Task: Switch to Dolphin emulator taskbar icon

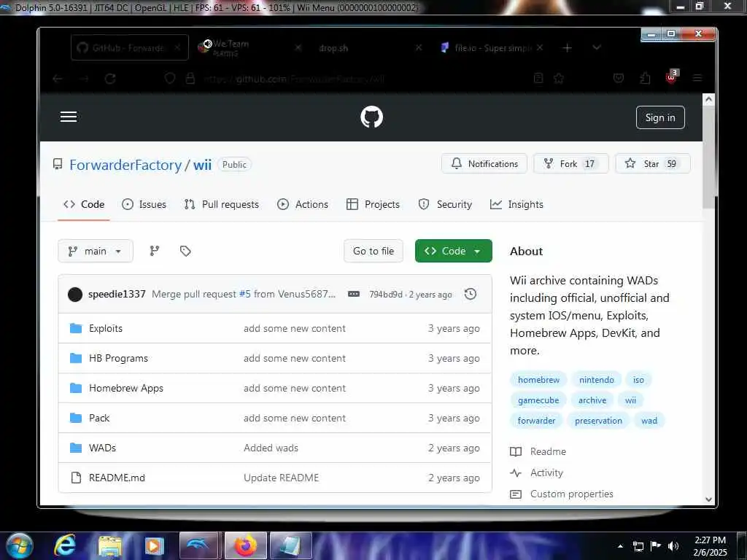Action: coord(198,545)
